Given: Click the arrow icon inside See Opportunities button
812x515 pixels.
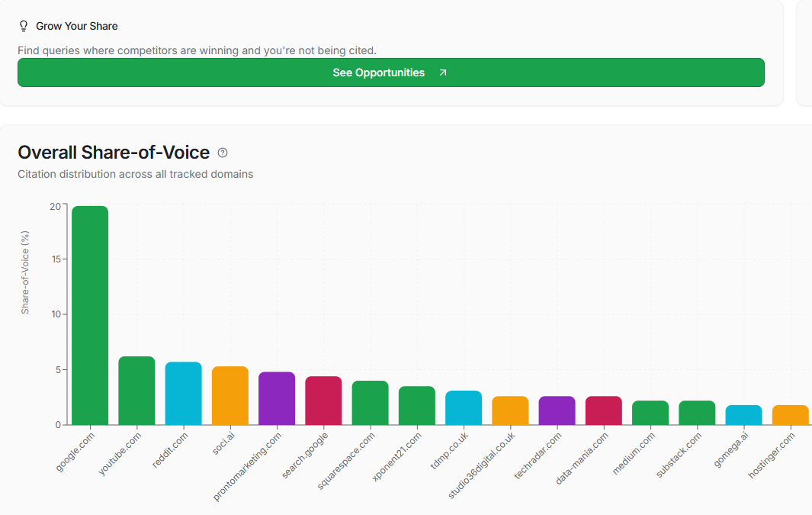Looking at the screenshot, I should (x=441, y=72).
